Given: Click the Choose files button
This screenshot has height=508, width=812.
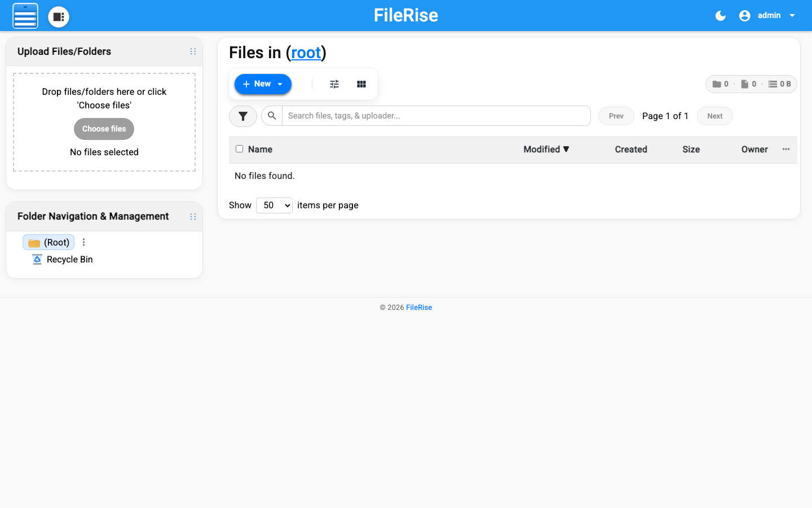Looking at the screenshot, I should point(104,129).
